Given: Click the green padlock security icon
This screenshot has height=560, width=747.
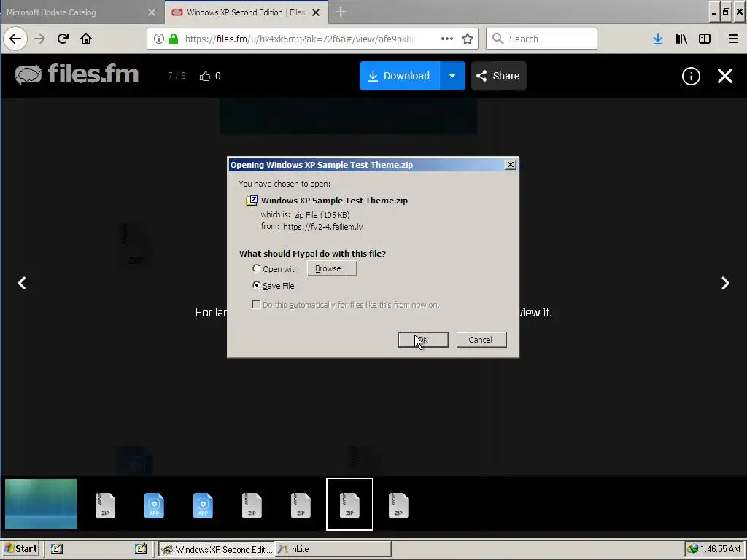Looking at the screenshot, I should point(174,39).
